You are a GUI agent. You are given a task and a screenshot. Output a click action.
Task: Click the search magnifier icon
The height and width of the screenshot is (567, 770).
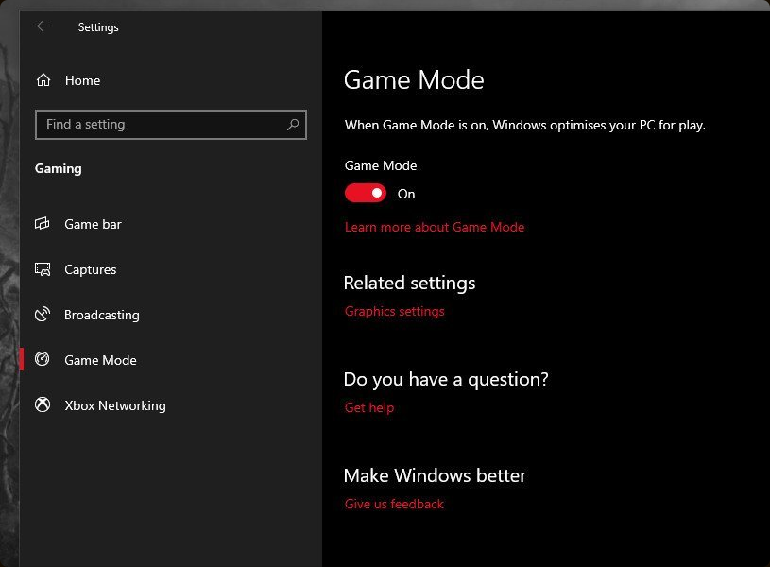coord(293,125)
